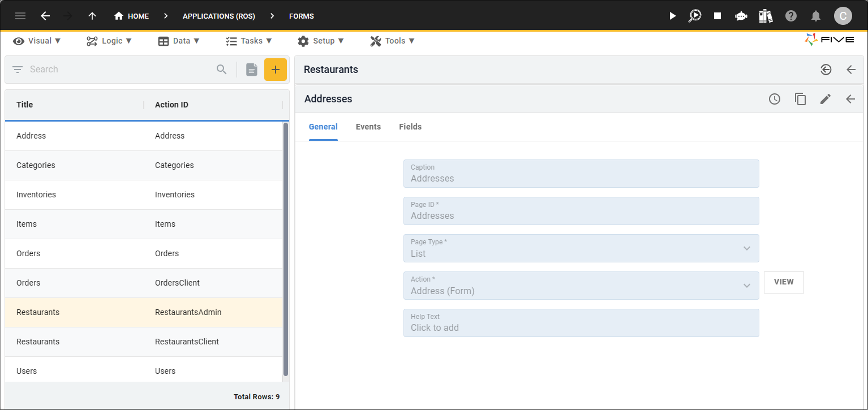Viewport: 868px width, 410px height.
Task: Click APPLICATIONS (ROS) breadcrumb
Action: 219,16
